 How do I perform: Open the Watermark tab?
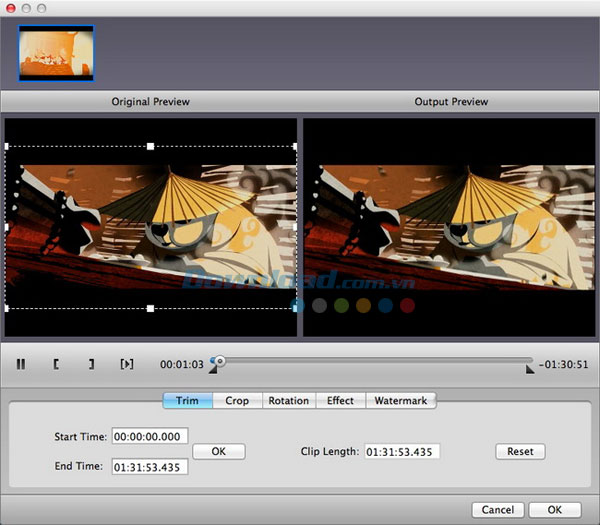pos(400,401)
